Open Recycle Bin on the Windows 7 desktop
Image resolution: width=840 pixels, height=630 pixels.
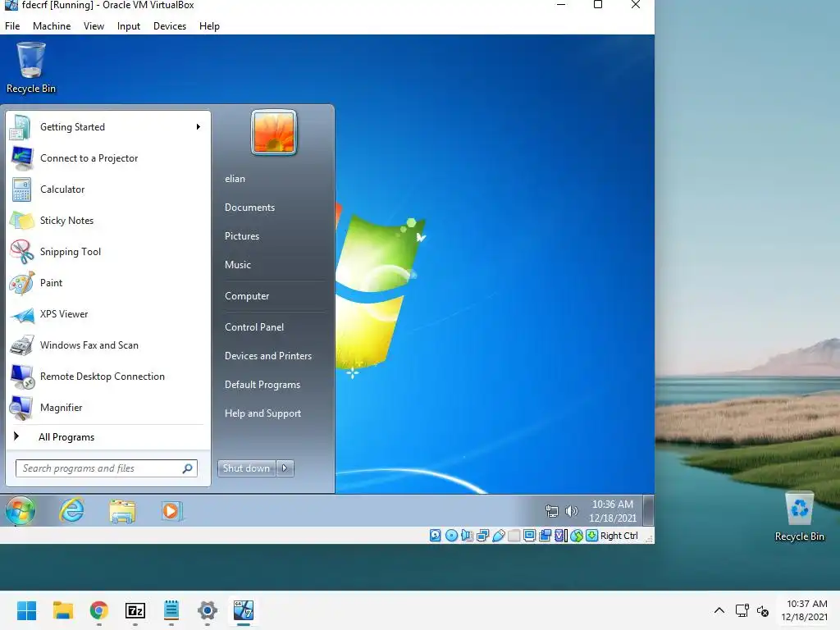click(x=30, y=68)
